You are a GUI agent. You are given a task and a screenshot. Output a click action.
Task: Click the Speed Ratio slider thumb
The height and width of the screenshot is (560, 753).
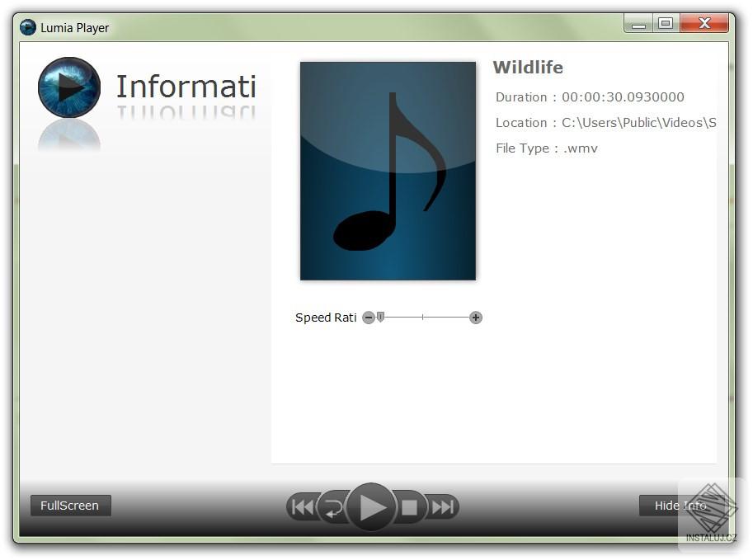point(380,317)
